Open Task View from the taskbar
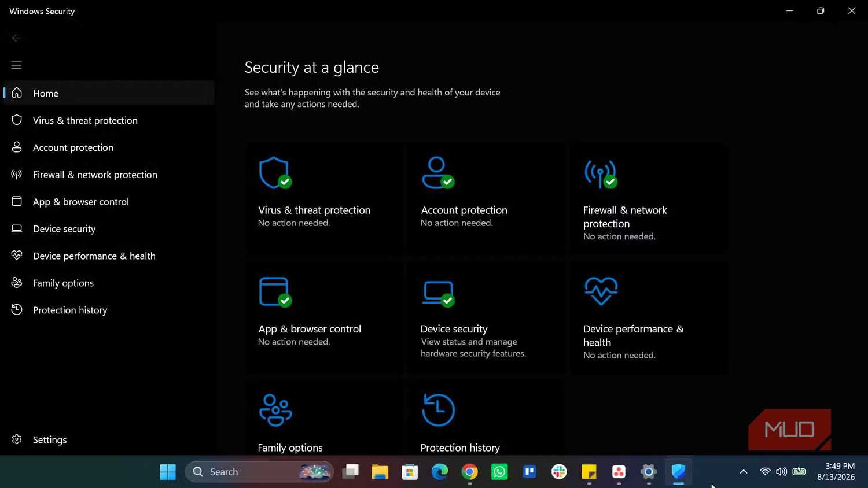The width and height of the screenshot is (868, 488). point(350,472)
